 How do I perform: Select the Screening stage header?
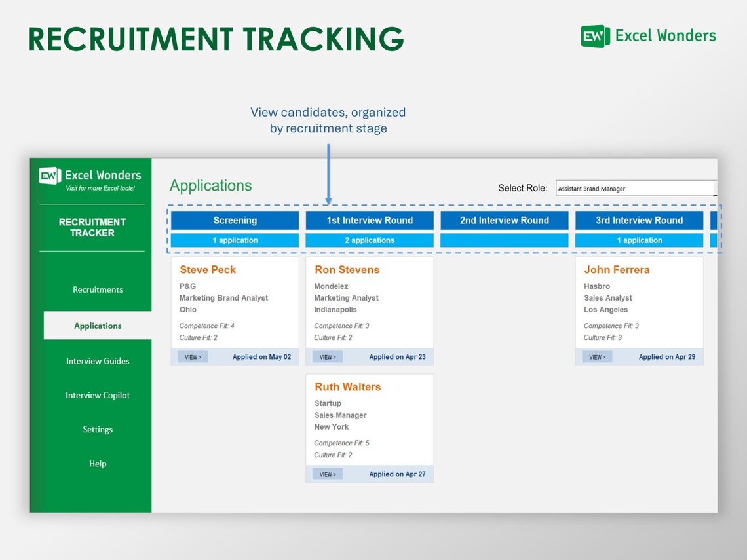[235, 220]
